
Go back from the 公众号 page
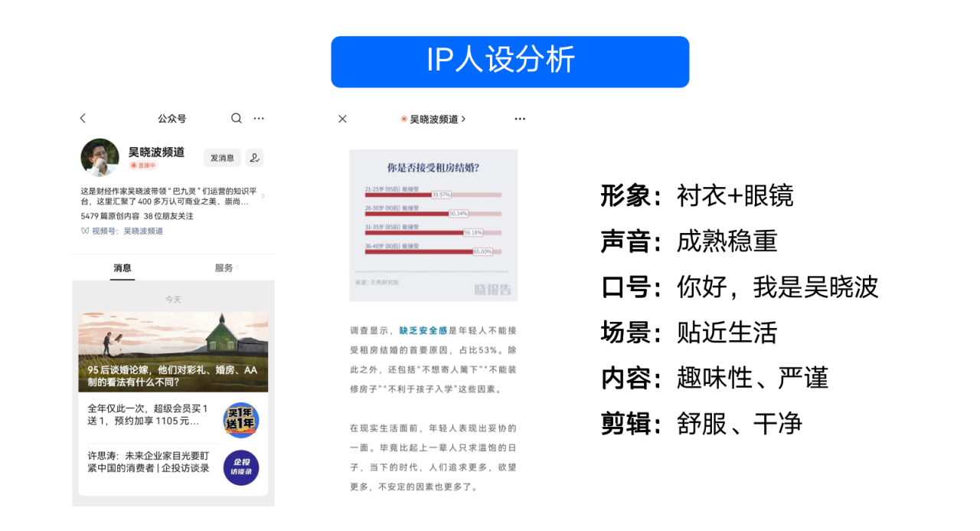pyautogui.click(x=83, y=118)
